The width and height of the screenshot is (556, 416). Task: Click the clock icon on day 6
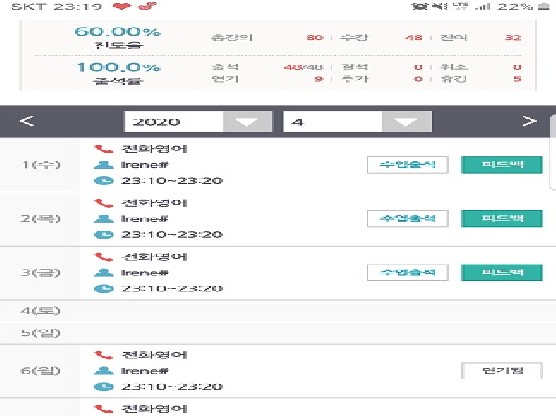[104, 386]
